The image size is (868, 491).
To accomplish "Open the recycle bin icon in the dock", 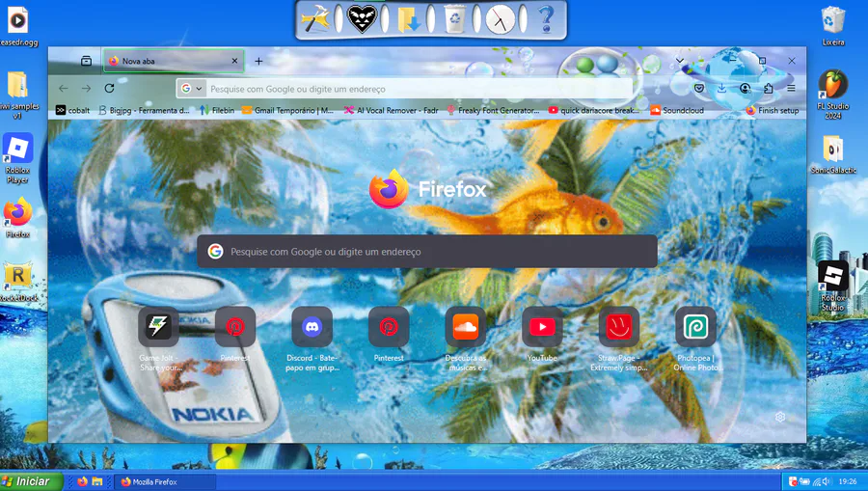I will (x=454, y=20).
